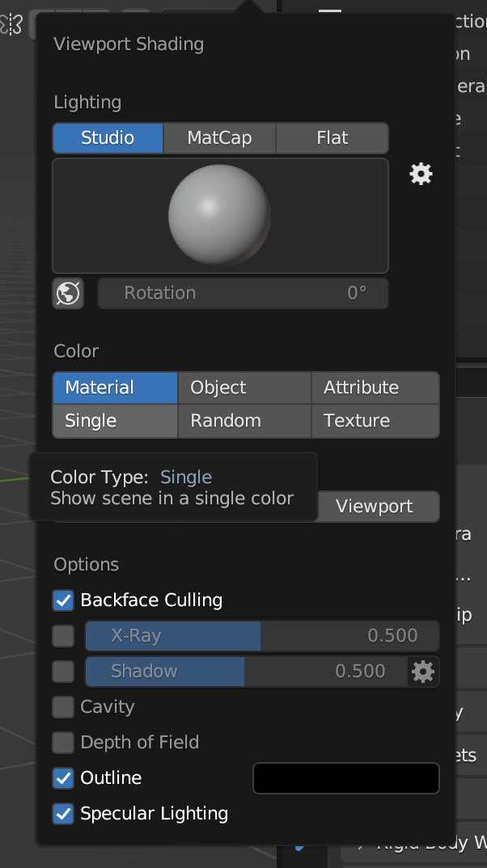This screenshot has width=487, height=868.
Task: Select Material color mode
Action: point(114,388)
